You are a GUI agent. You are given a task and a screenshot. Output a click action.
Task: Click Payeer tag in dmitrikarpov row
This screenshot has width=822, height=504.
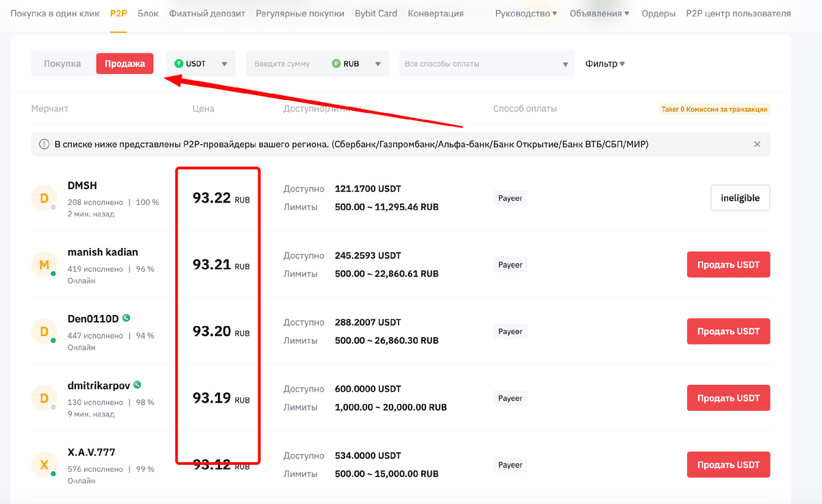(510, 398)
